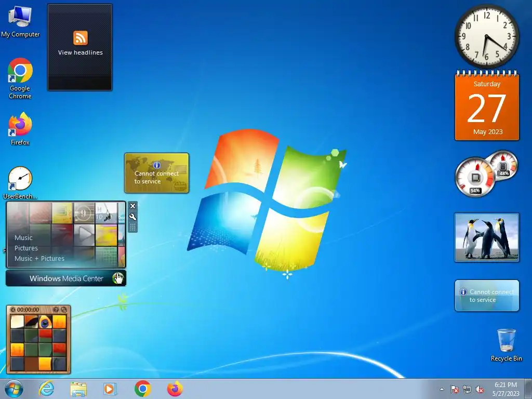
Task: Select the Recycle Bin icon
Action: (506, 345)
